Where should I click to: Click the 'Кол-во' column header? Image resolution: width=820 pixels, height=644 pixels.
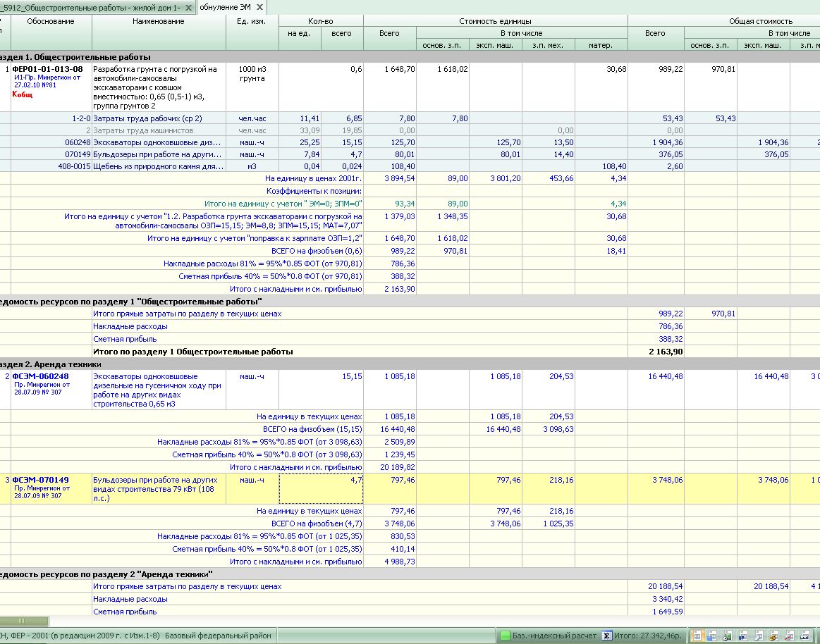click(x=321, y=21)
